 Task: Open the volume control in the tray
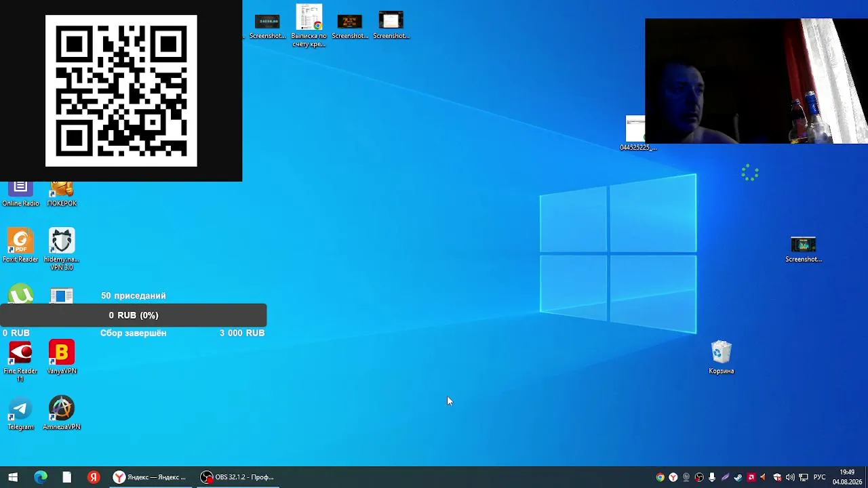(790, 477)
